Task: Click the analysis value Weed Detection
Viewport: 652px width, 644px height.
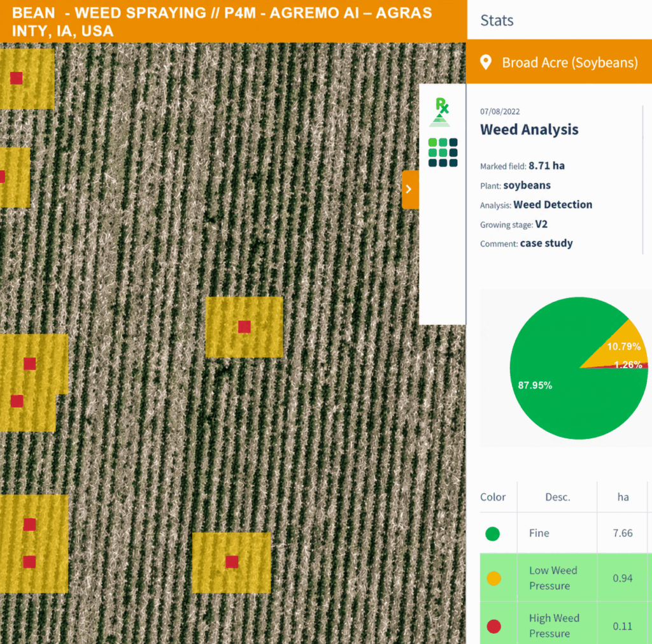Action: (553, 204)
